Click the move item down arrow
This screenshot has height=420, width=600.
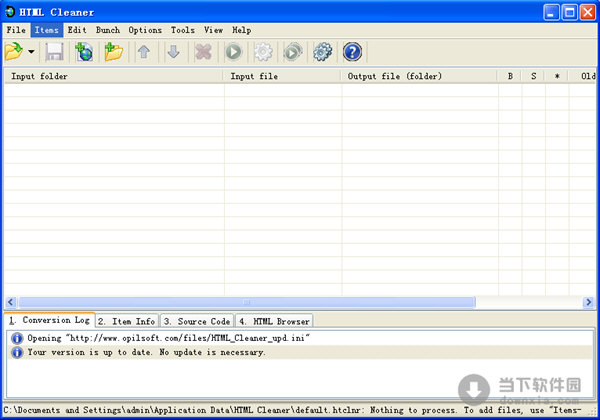pyautogui.click(x=173, y=52)
